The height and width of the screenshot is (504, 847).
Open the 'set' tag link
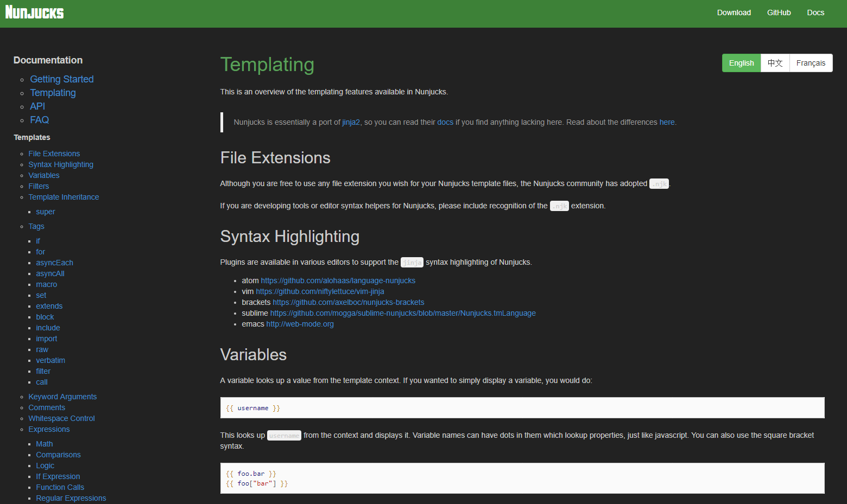[41, 295]
